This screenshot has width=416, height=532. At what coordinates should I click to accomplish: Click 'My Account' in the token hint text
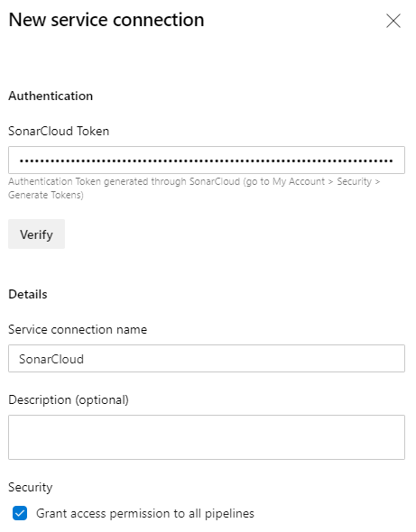click(299, 181)
